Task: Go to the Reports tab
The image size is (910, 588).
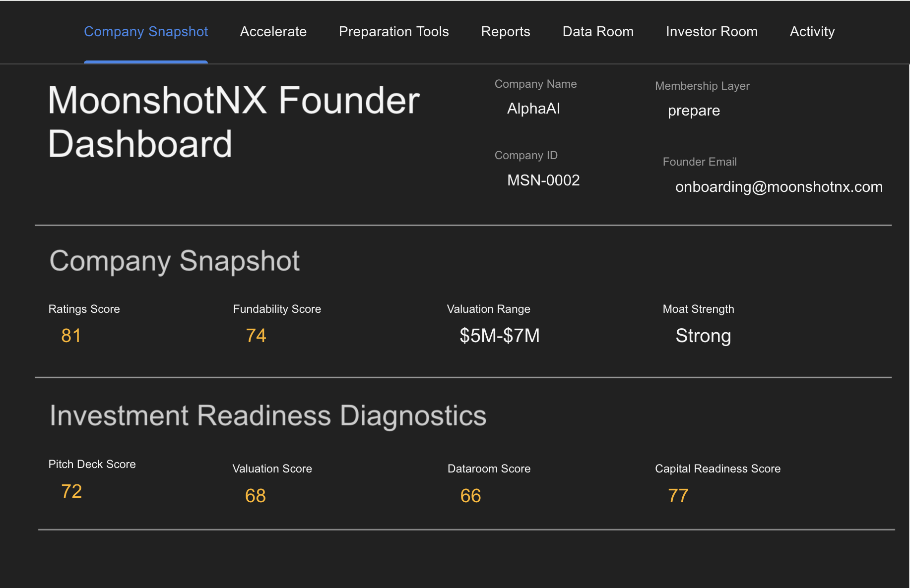Action: (506, 32)
